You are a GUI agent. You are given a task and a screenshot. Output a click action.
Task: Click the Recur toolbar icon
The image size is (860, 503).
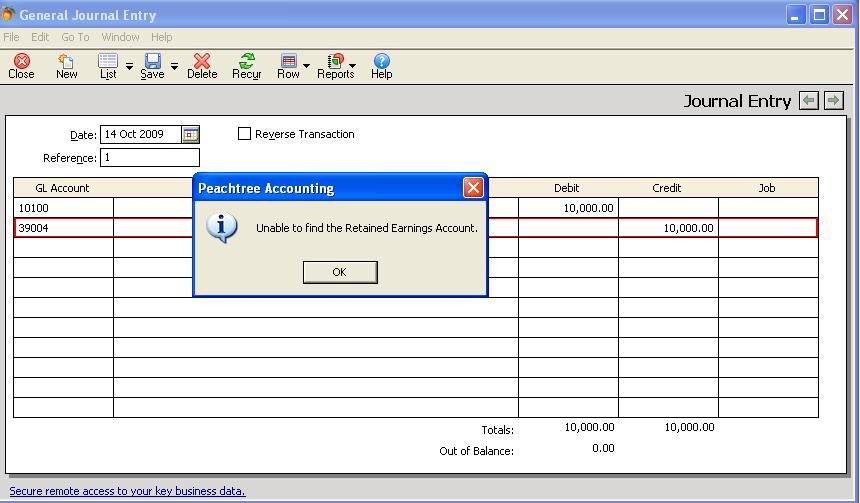[x=246, y=66]
